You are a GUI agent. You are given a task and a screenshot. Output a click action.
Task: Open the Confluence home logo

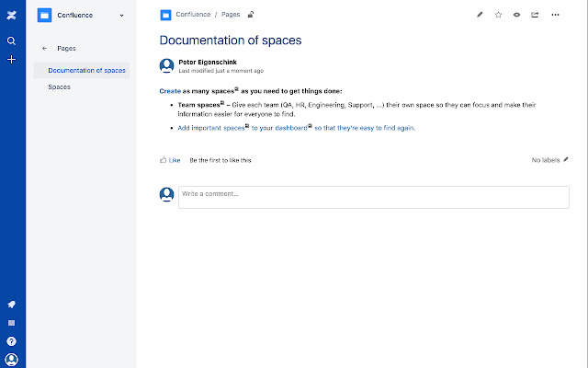pyautogui.click(x=12, y=16)
